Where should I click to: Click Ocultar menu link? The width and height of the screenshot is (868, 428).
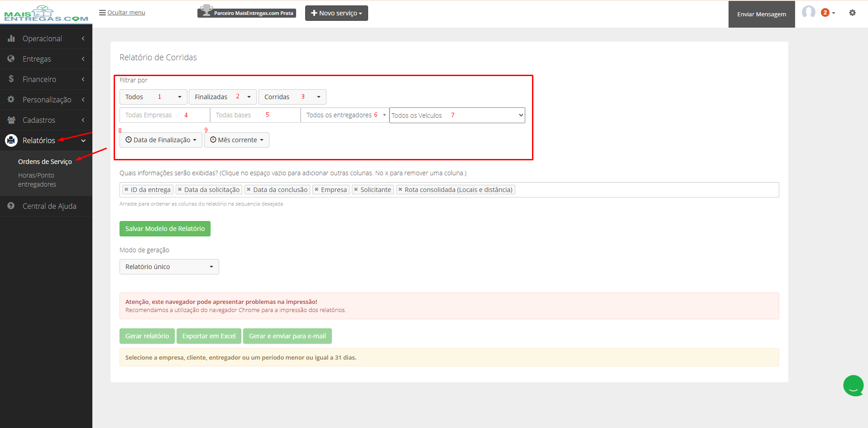[x=126, y=13]
